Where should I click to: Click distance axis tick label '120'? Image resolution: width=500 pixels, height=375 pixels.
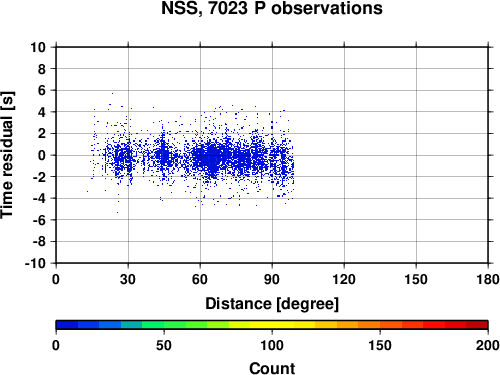[344, 279]
